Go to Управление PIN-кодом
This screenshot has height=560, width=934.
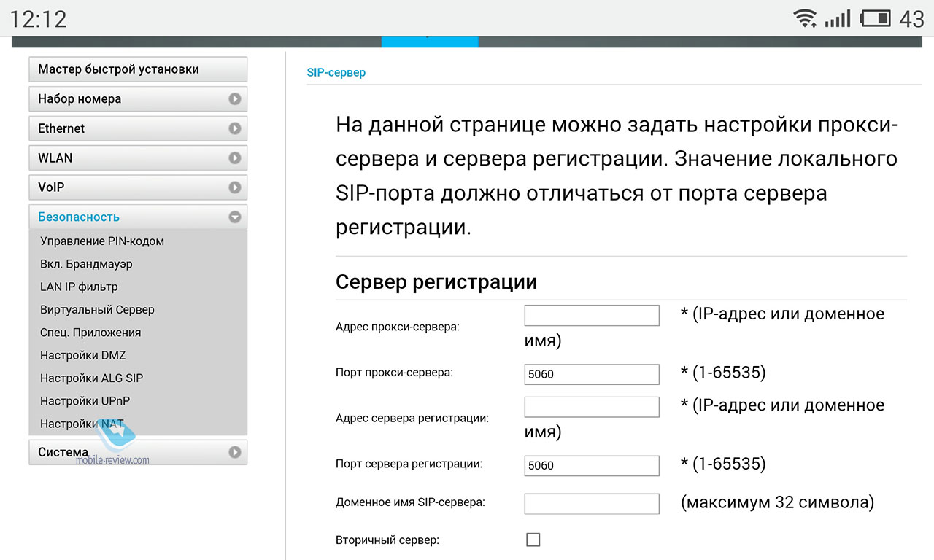[x=102, y=241]
